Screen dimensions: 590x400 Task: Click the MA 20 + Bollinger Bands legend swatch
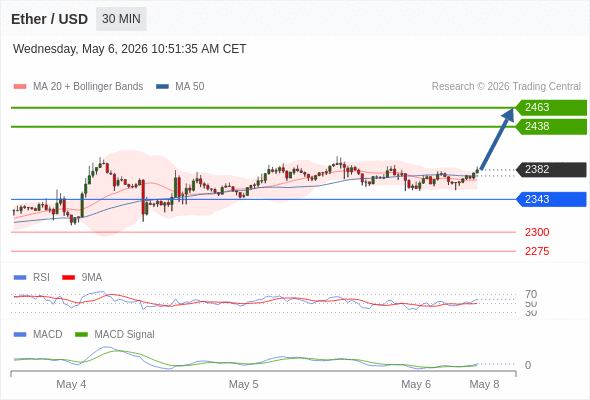click(x=20, y=87)
